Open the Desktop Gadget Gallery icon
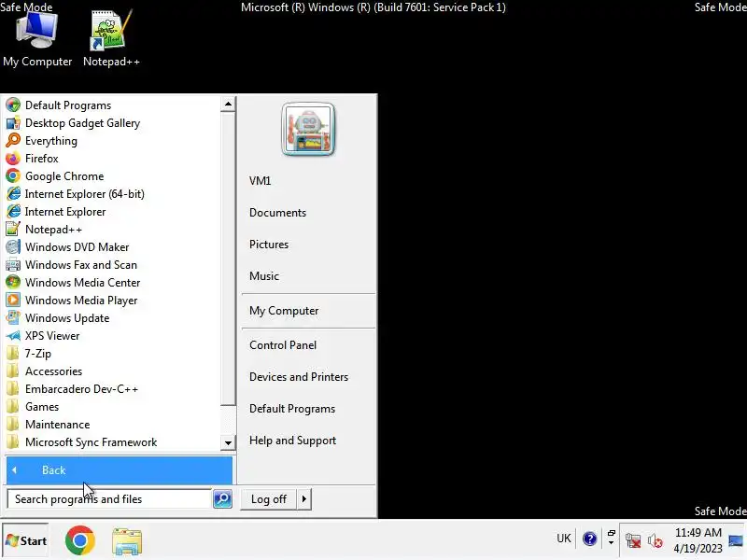 (x=13, y=123)
